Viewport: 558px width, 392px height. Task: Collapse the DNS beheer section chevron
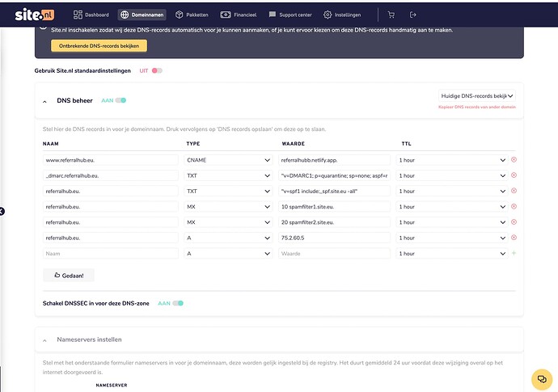click(x=44, y=101)
